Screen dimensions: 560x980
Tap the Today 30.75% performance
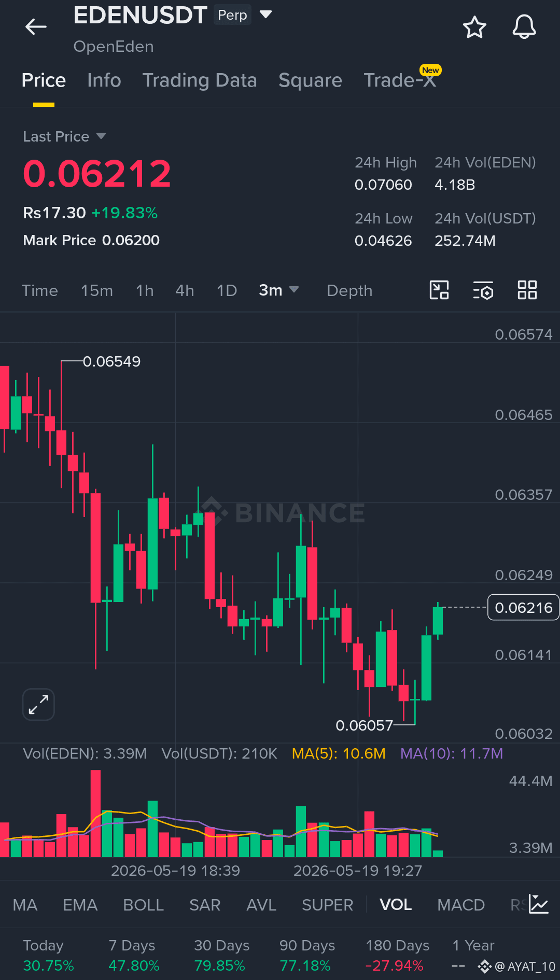tap(49, 956)
